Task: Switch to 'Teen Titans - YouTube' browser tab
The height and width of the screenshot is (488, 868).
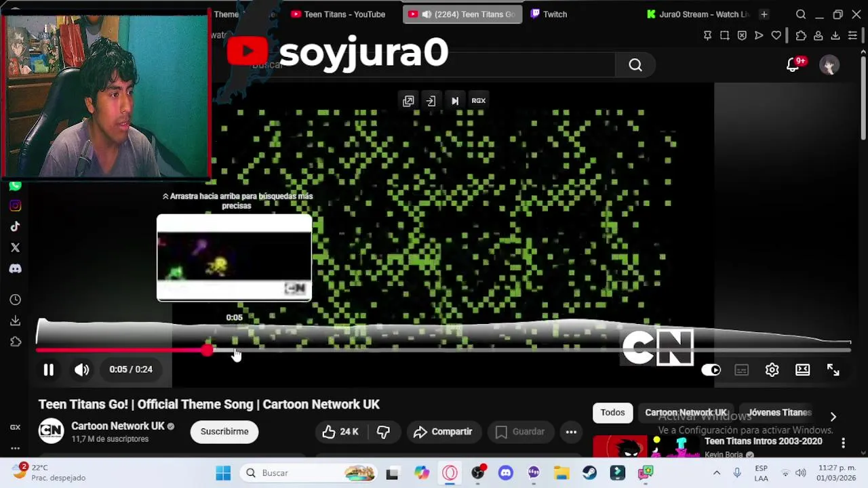Action: pos(338,14)
